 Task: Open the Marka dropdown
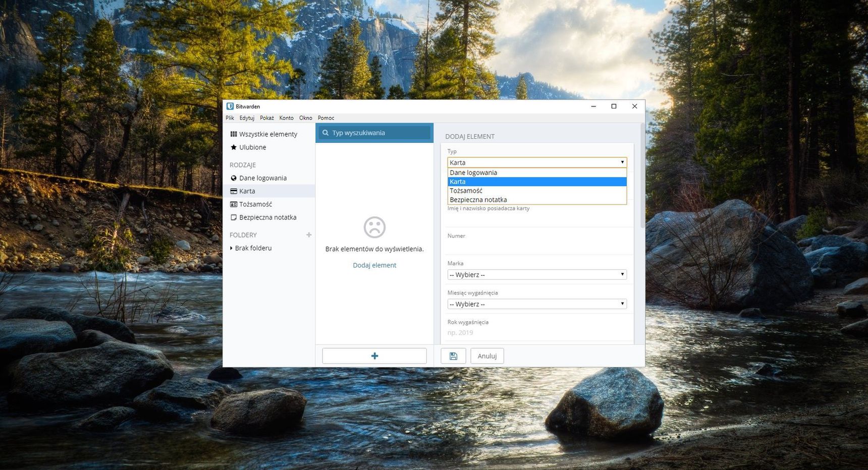pyautogui.click(x=537, y=275)
